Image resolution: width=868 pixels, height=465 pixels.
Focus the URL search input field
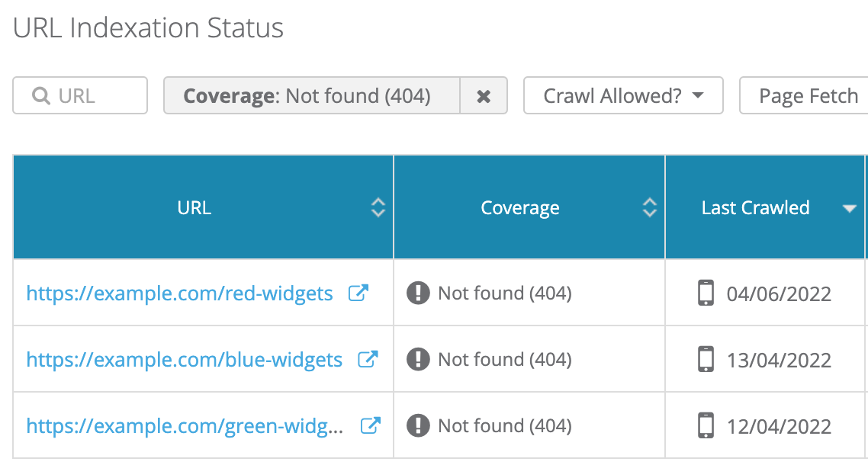click(89, 96)
